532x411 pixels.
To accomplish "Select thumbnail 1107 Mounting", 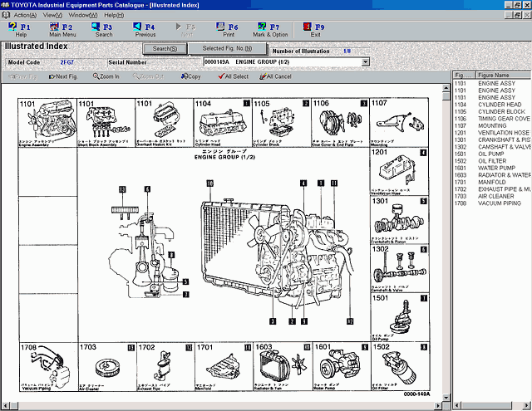I will pyautogui.click(x=399, y=123).
